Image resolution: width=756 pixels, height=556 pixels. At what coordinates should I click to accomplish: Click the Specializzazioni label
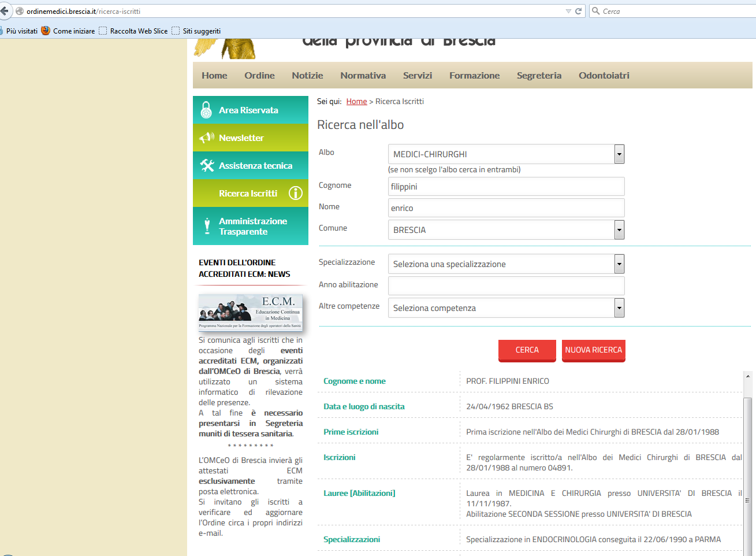(x=352, y=539)
